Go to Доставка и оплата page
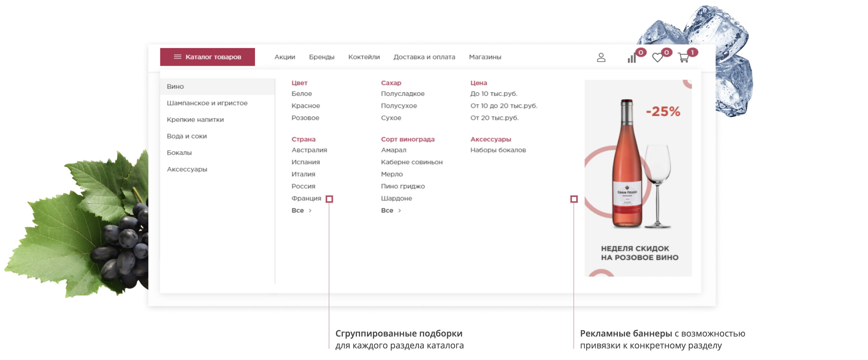Screen dimensions: 868x360 point(424,57)
